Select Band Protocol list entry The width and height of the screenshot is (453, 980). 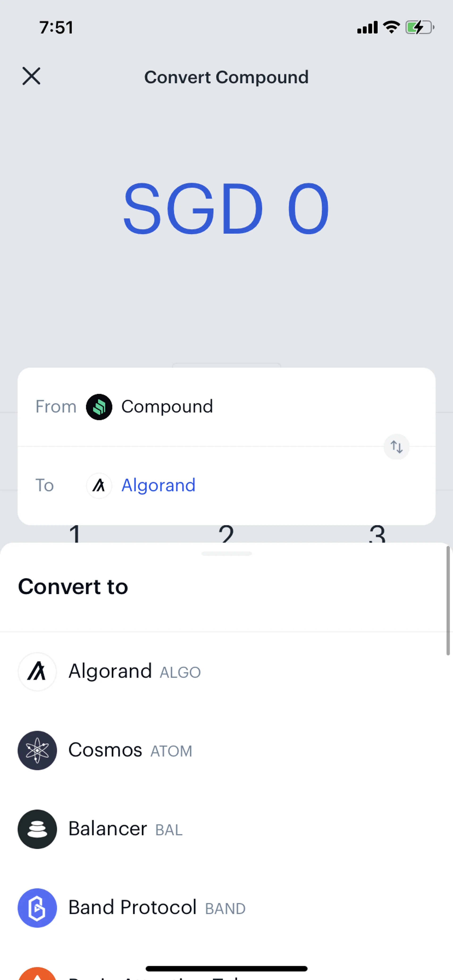(132, 908)
